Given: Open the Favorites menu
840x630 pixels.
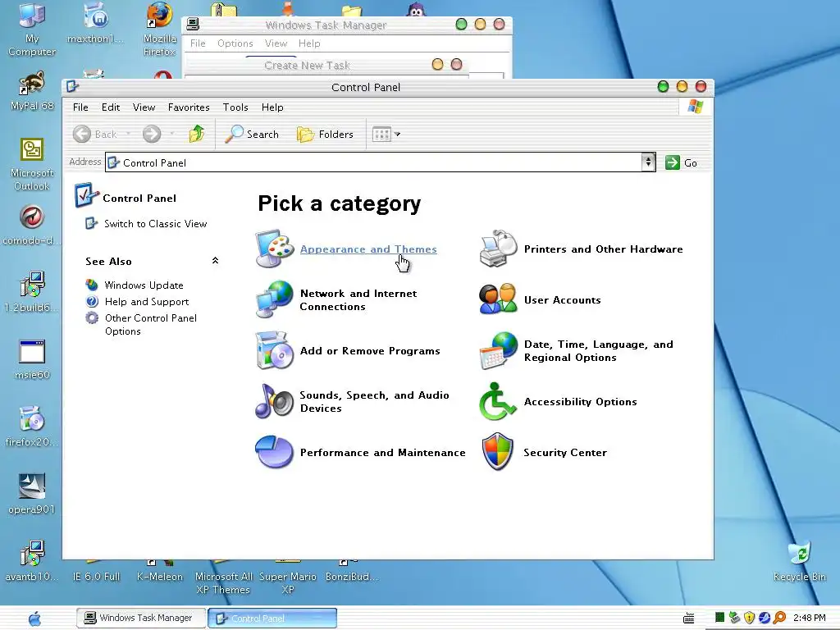Looking at the screenshot, I should pos(189,107).
